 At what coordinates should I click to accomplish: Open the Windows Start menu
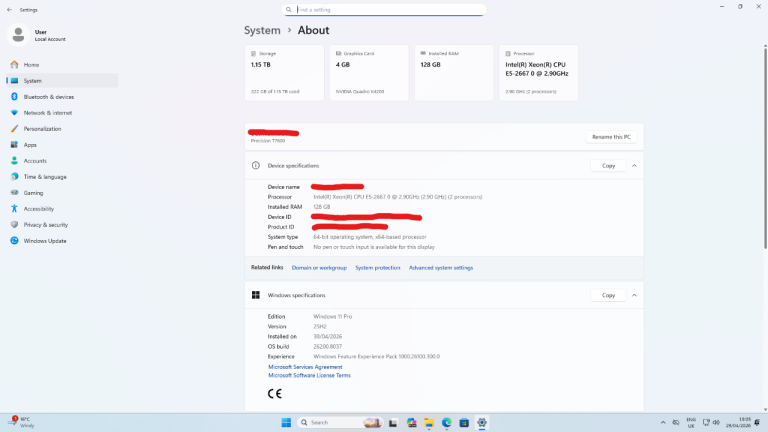click(x=287, y=423)
